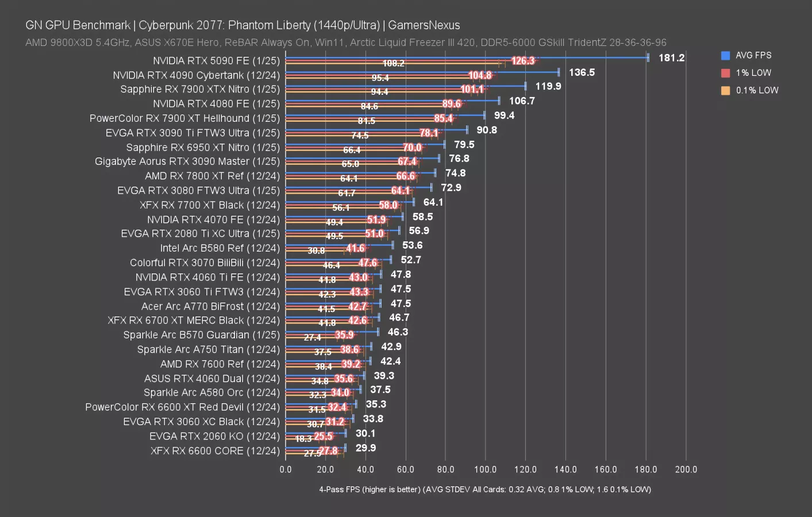Click the 126.3 red value on RTX 5090 bar
Screen dimensions: 812x517
tap(524, 60)
